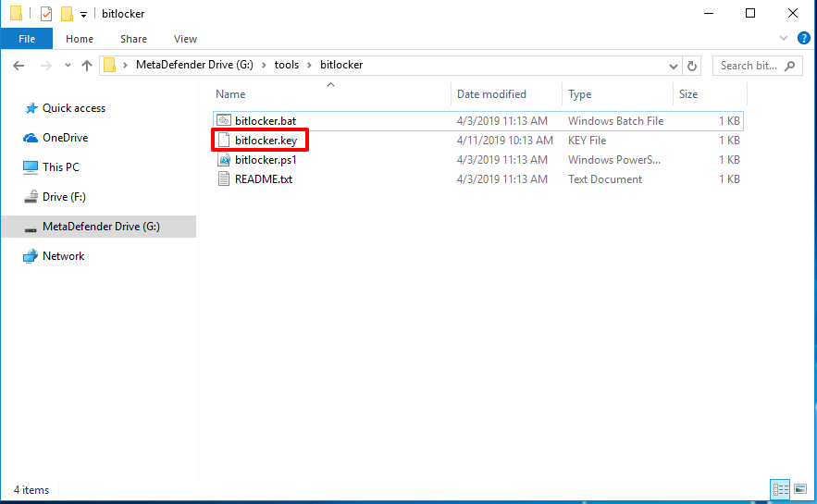Click the search magnifier icon
The height and width of the screenshot is (504, 817).
(x=790, y=66)
